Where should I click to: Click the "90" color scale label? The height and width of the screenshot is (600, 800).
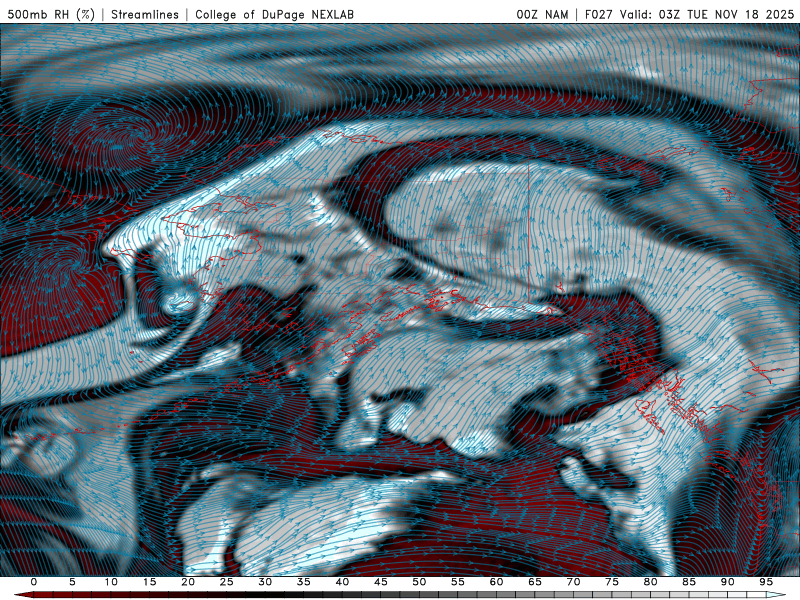pyautogui.click(x=728, y=582)
